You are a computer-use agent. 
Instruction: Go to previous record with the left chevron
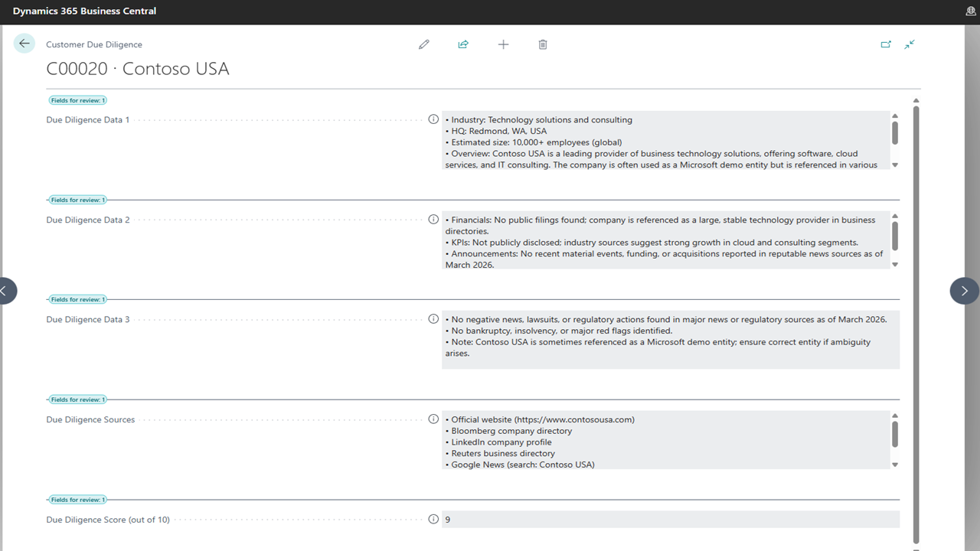tap(6, 291)
